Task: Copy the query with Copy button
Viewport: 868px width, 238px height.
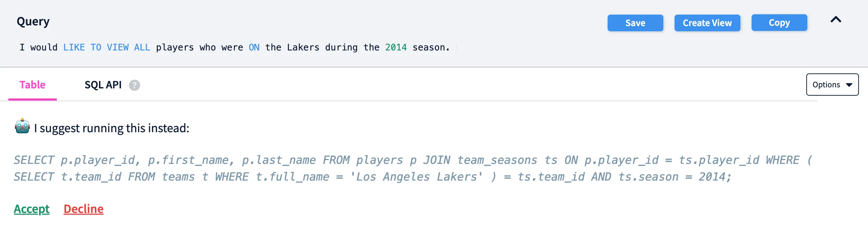Action: click(x=779, y=23)
